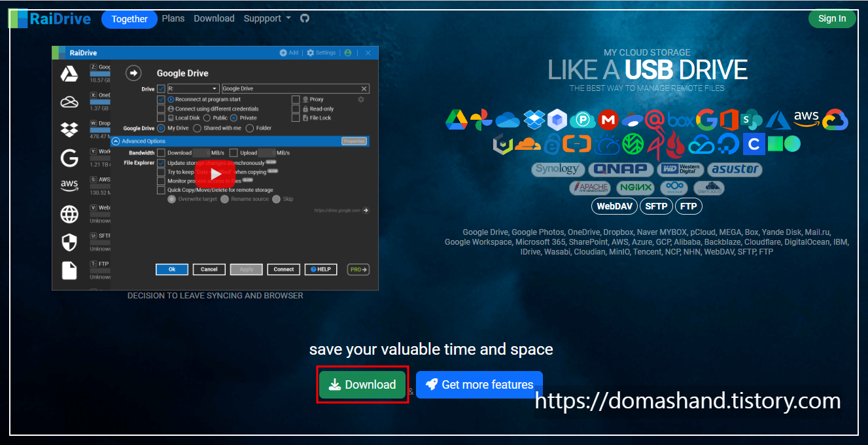Click the green Download button

362,385
